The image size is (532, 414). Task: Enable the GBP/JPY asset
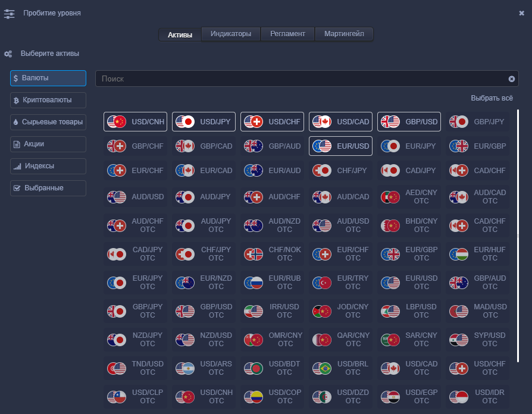[x=477, y=122]
